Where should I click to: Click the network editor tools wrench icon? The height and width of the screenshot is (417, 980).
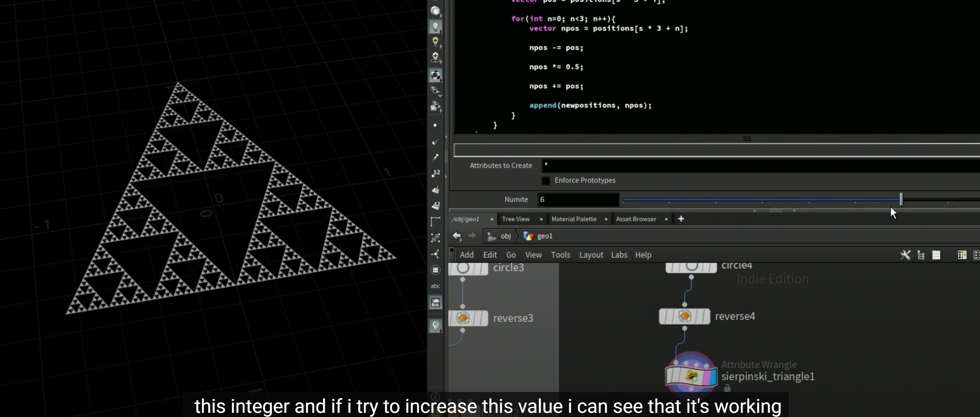(x=905, y=255)
